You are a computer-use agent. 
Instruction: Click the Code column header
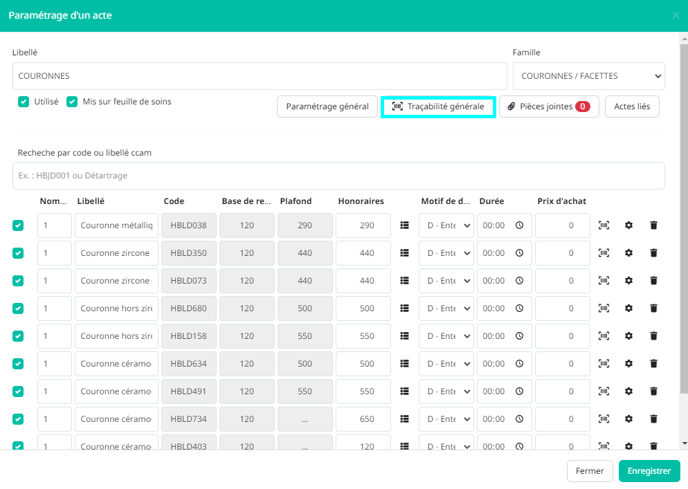point(174,201)
